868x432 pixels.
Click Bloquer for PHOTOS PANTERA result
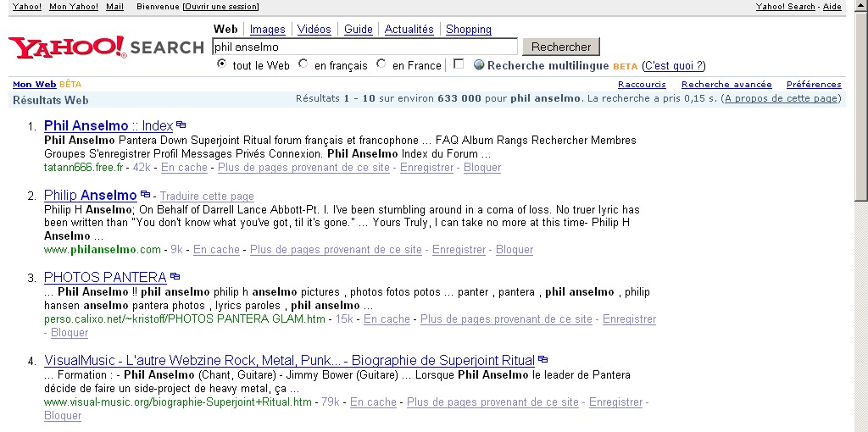point(70,332)
